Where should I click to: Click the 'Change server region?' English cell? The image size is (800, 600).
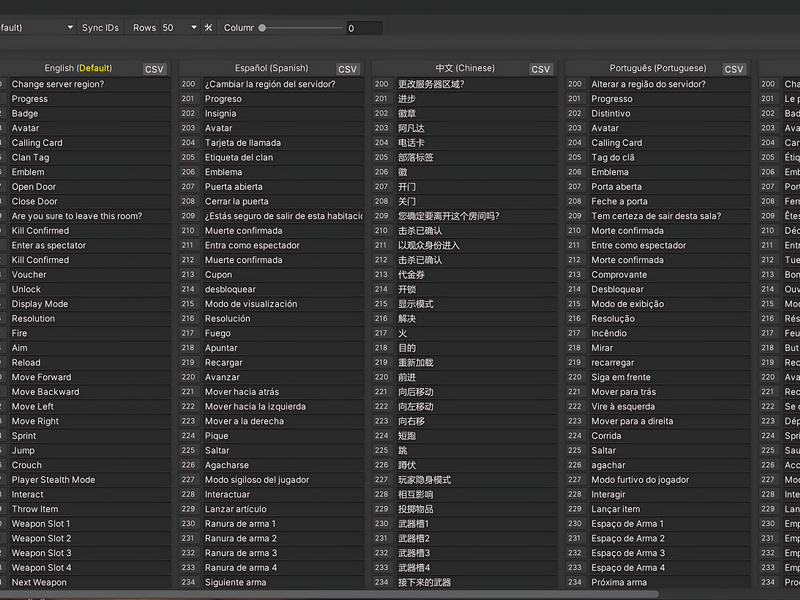coord(90,84)
